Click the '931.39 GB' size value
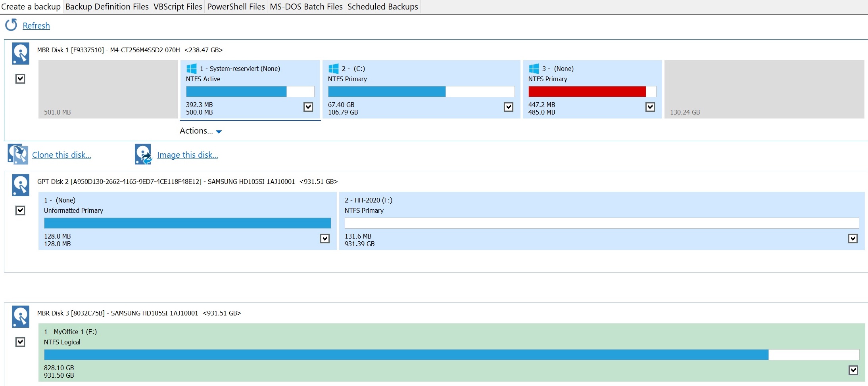 pos(360,244)
